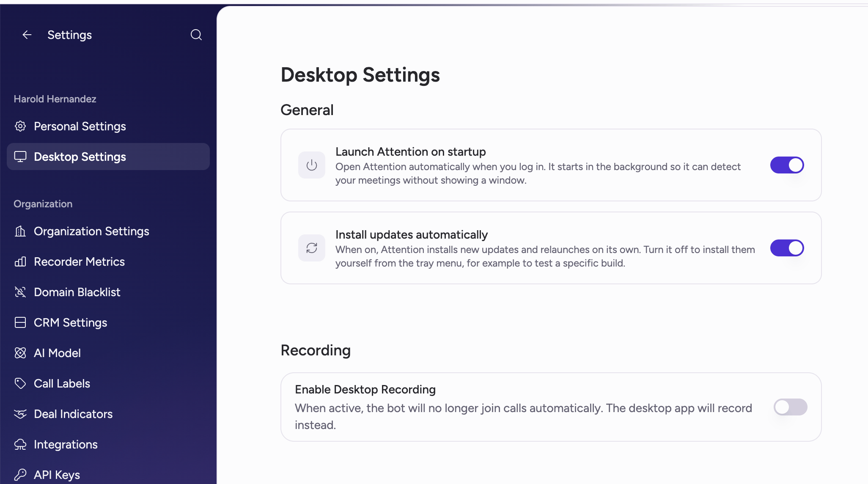
Task: Click the refresh icon in updates card
Action: 312,248
